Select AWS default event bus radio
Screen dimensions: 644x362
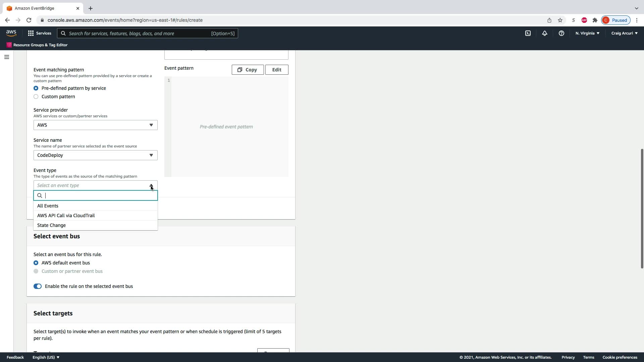36,263
